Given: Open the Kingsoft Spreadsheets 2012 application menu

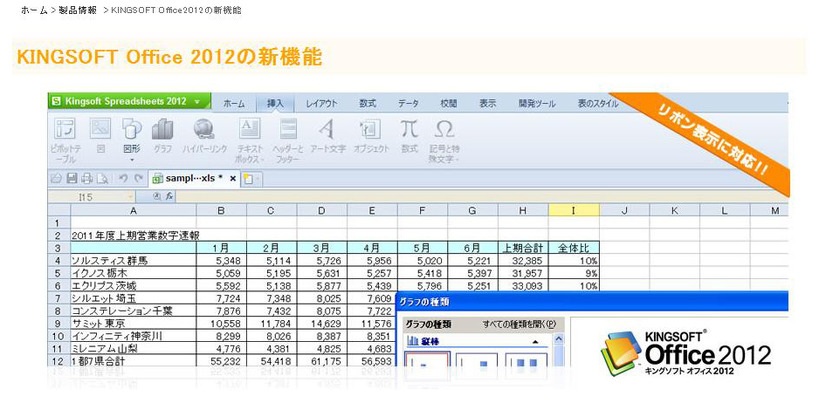Looking at the screenshot, I should 129,101.
